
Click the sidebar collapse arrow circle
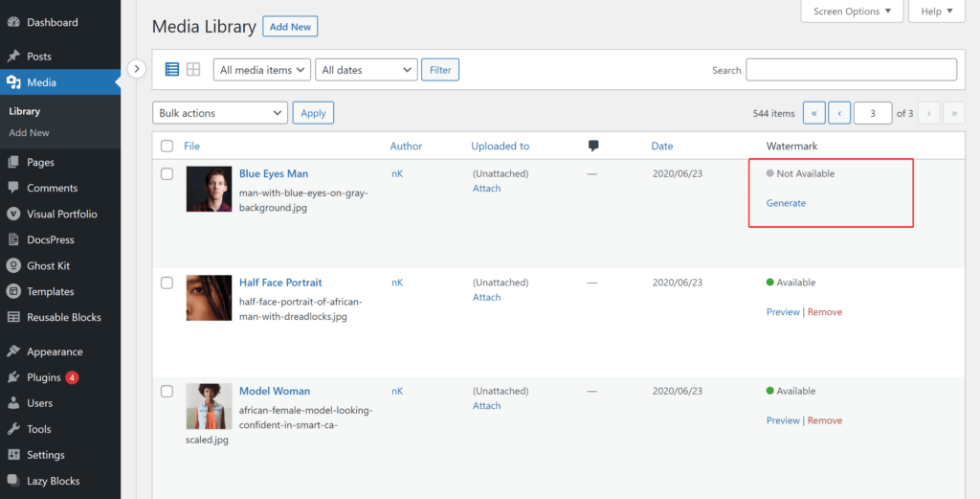(136, 69)
